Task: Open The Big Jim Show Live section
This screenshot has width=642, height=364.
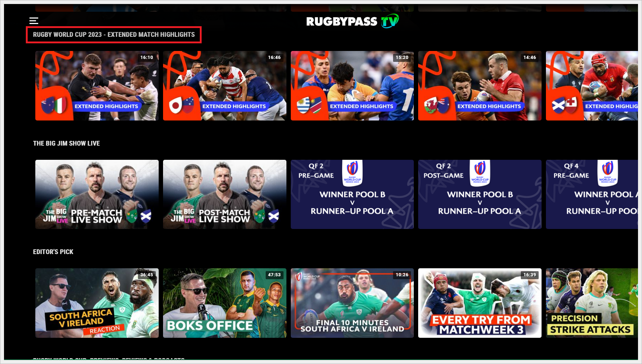Action: point(67,143)
